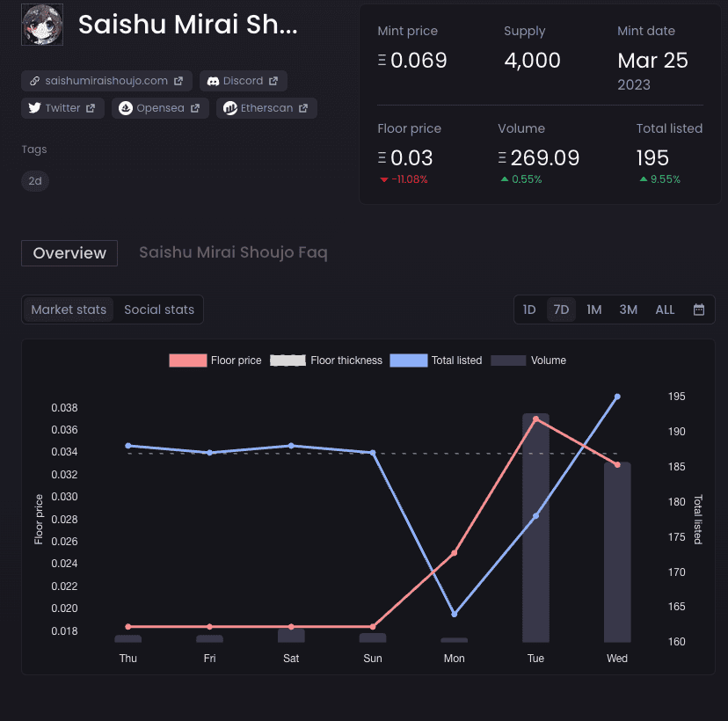Set chart range to 1M

(593, 310)
